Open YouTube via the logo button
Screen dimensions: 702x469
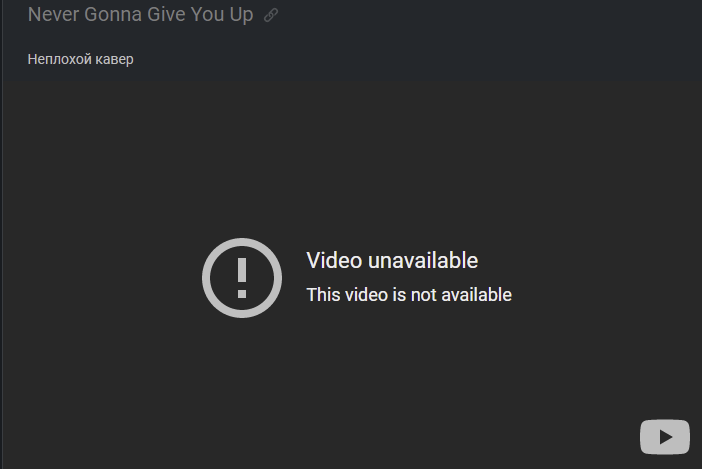pos(664,437)
